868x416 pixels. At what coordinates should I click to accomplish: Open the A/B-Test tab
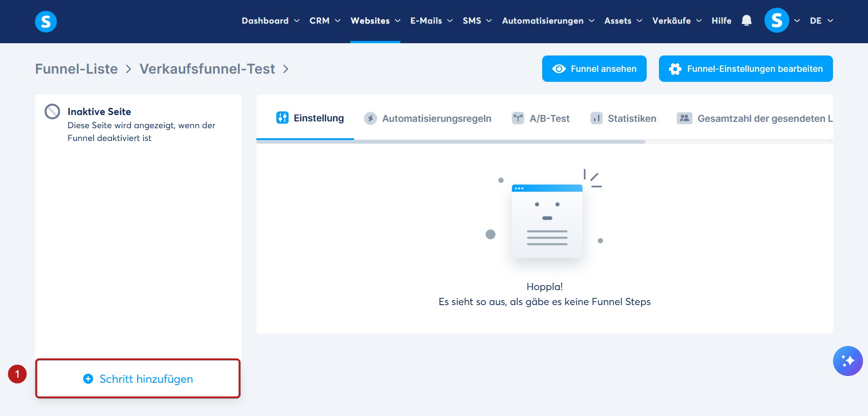tap(540, 118)
